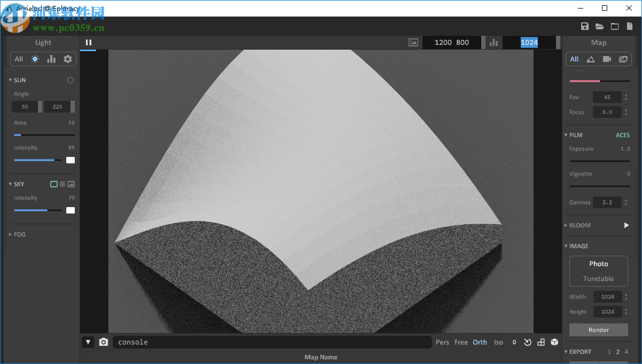Select image environment sky mode icon
642x364 pixels.
(x=71, y=184)
